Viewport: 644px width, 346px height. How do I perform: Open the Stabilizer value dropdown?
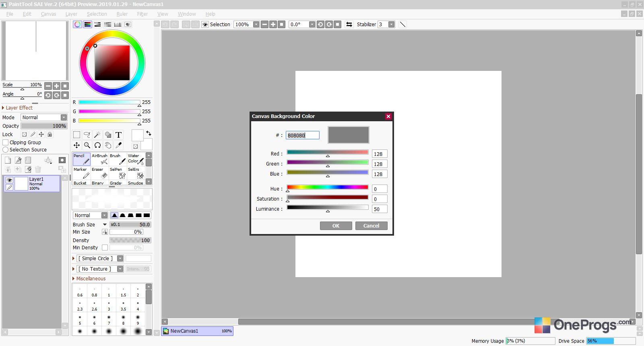coord(391,25)
